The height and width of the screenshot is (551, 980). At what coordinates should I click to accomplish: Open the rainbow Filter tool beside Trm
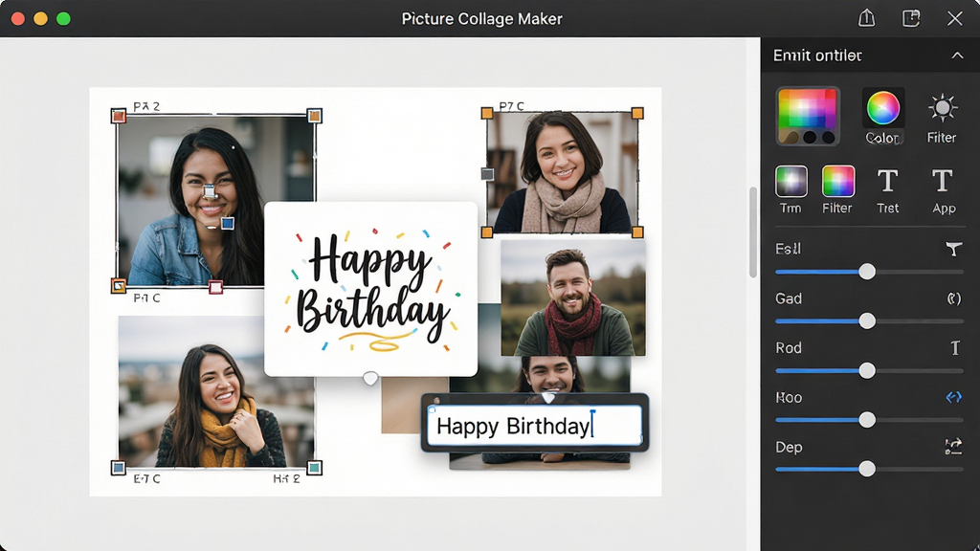(837, 181)
